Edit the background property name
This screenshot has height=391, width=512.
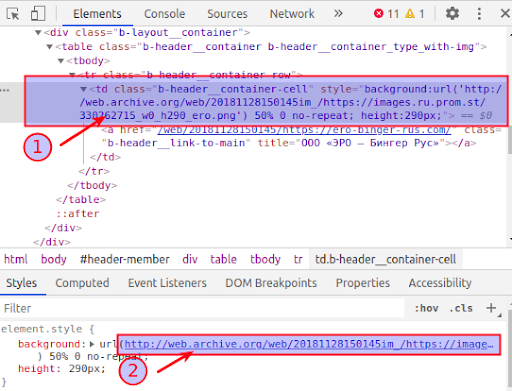(x=49, y=344)
